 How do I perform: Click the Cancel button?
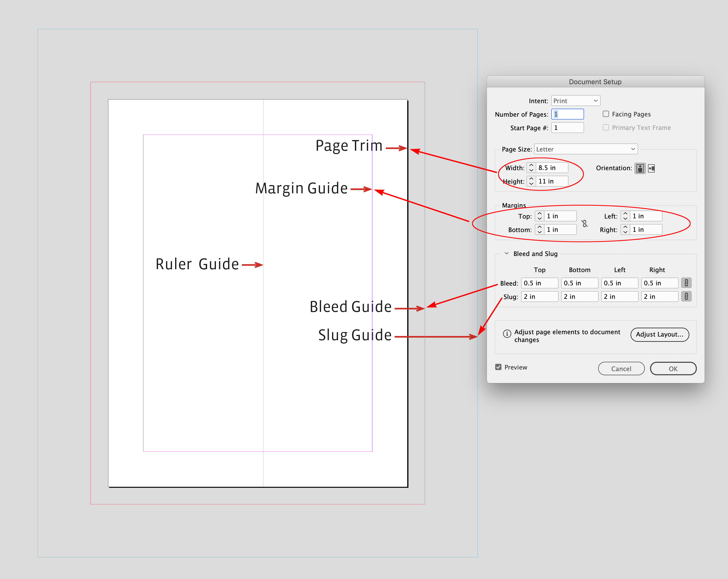pyautogui.click(x=621, y=369)
